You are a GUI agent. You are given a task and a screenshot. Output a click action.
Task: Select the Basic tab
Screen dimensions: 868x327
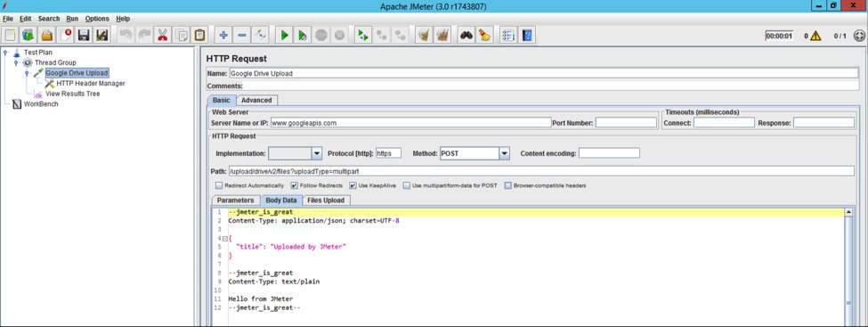[x=222, y=101]
